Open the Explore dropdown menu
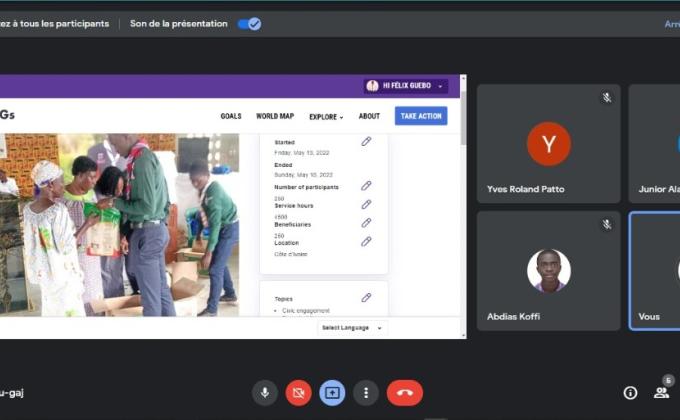This screenshot has height=420, width=680. [x=326, y=116]
